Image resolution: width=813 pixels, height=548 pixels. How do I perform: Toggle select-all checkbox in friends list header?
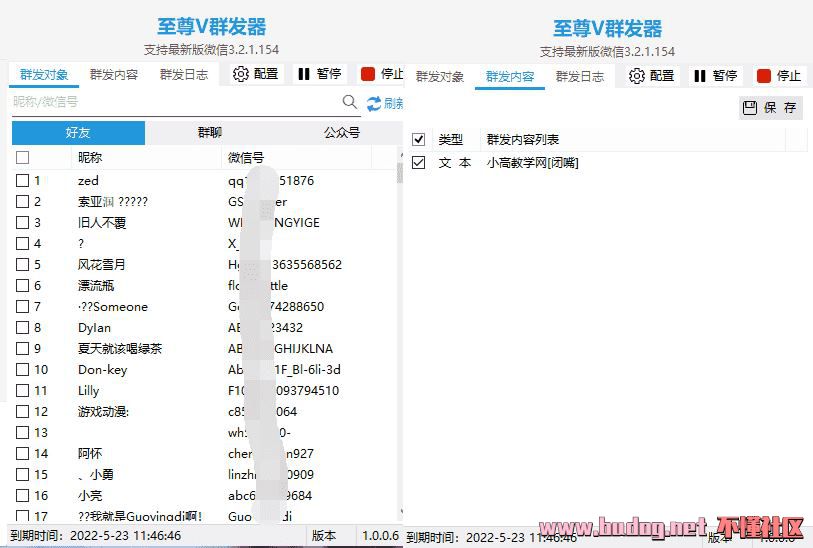tap(22, 157)
